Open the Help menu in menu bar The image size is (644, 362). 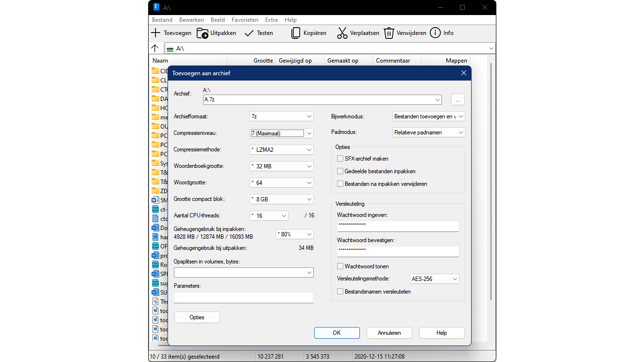point(290,20)
